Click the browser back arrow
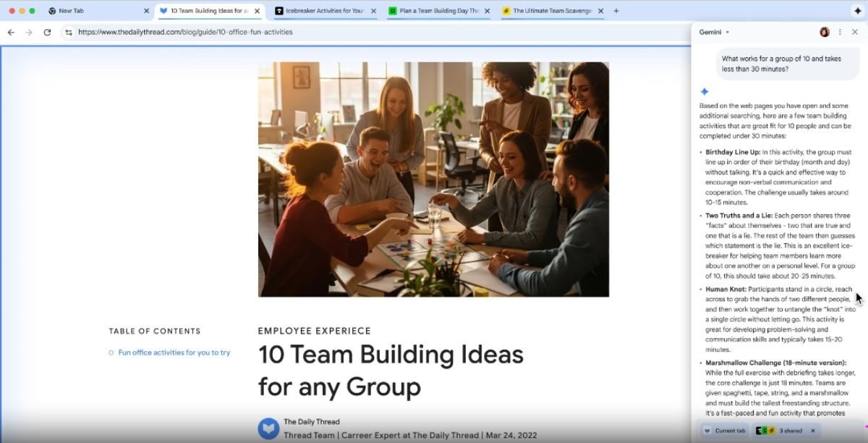This screenshot has height=443, width=868. click(x=11, y=33)
